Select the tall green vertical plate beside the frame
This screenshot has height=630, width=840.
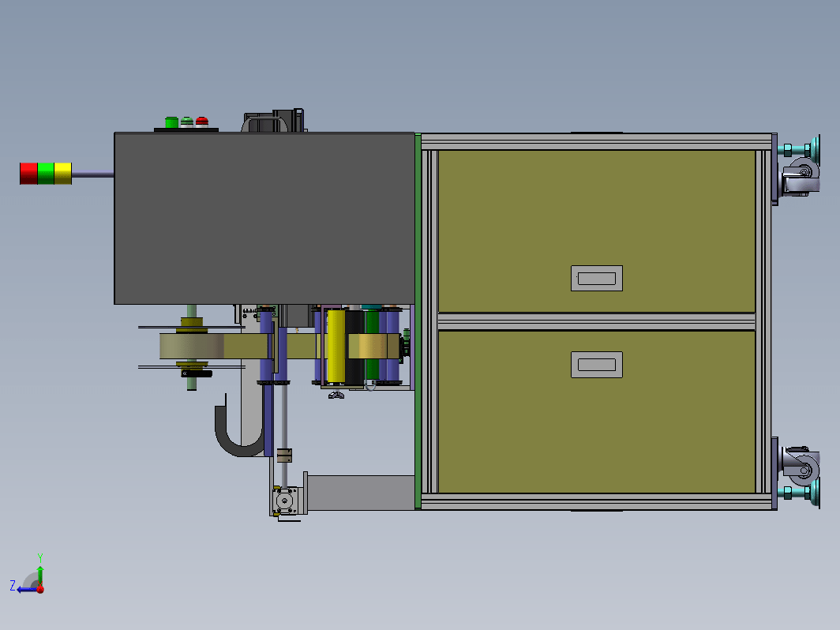(418, 321)
